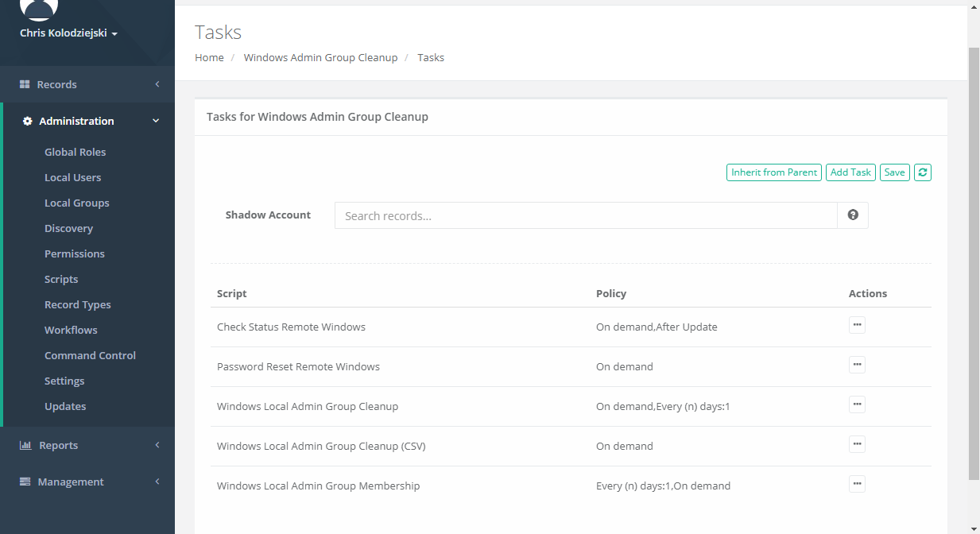Open actions for Windows Local Admin Group Cleanup (CSV)
This screenshot has height=534, width=980.
(x=857, y=444)
